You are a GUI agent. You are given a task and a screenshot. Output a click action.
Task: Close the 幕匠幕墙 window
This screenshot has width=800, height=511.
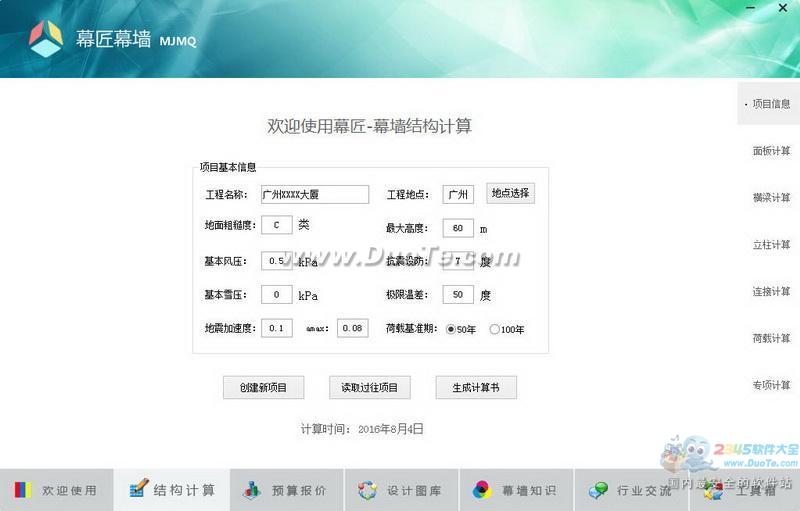pyautogui.click(x=783, y=8)
